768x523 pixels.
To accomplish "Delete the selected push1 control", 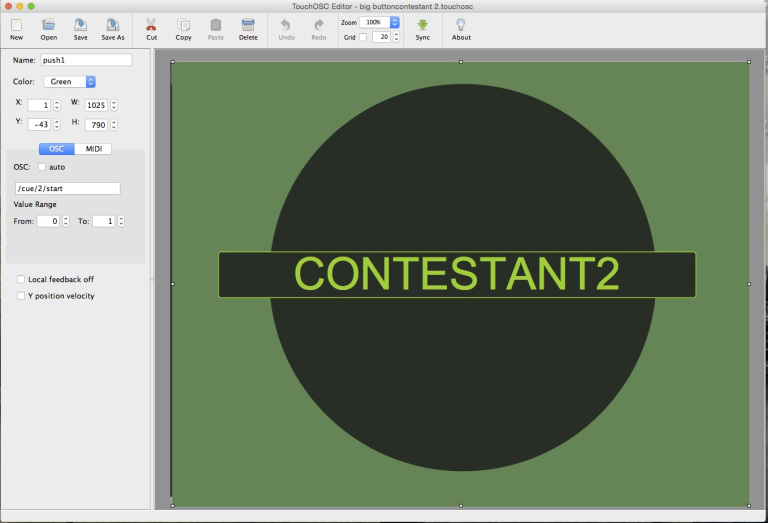I will tap(247, 25).
